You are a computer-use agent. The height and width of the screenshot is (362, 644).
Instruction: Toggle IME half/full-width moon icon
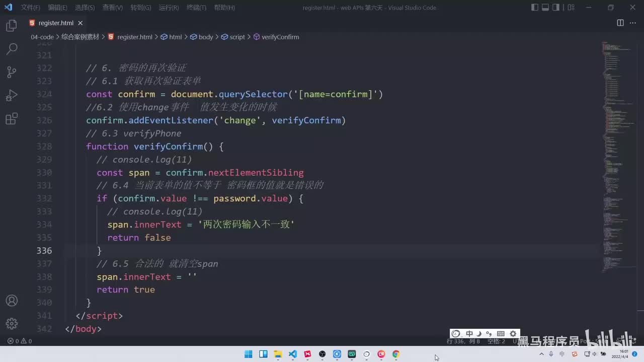[x=479, y=334]
